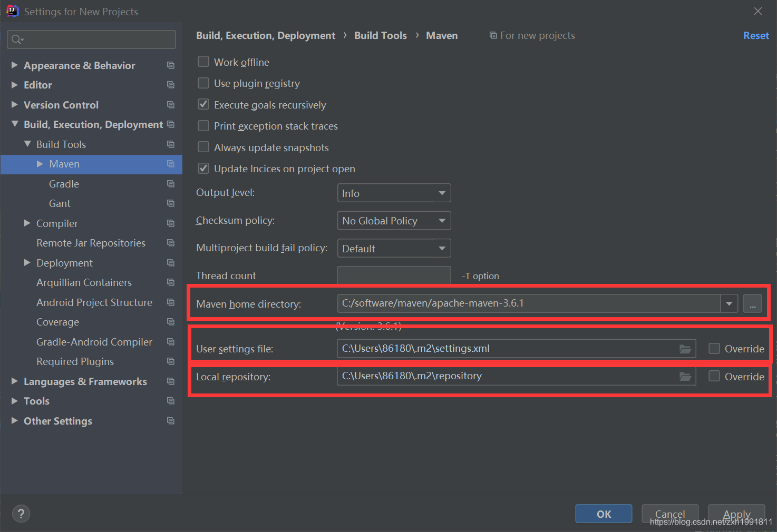
Task: Click the project-level icon beside Arquillian Containers
Action: pyautogui.click(x=170, y=282)
